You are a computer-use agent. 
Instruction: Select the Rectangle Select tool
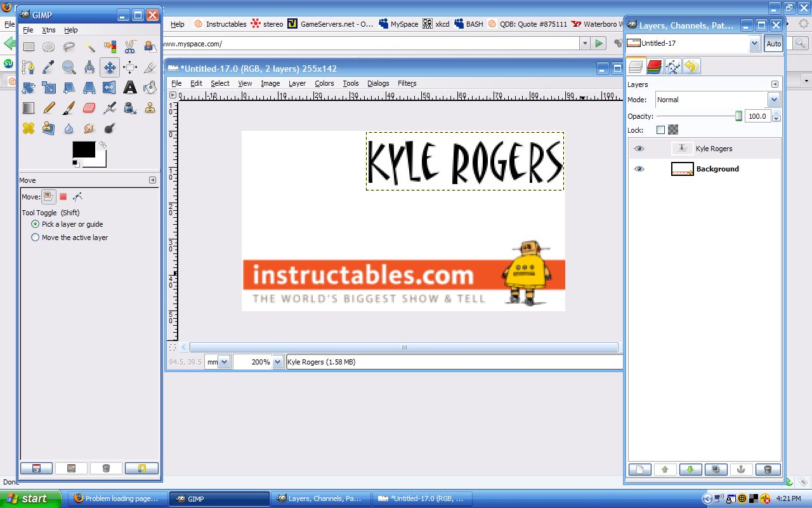(29, 46)
